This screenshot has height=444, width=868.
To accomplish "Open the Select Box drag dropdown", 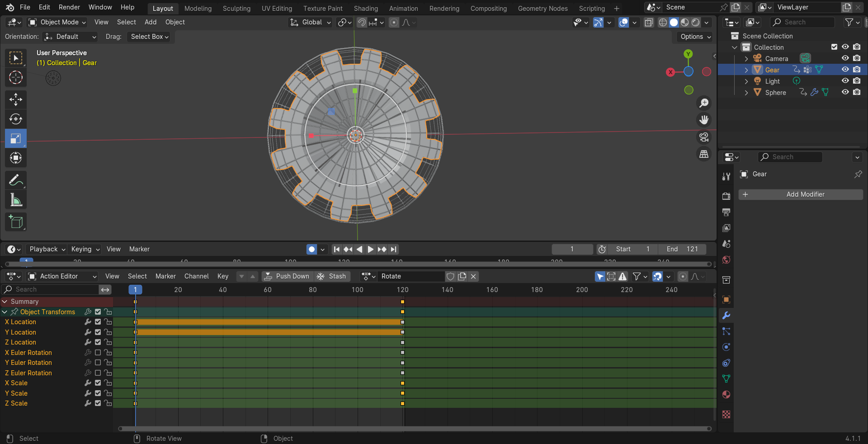I will click(x=150, y=37).
